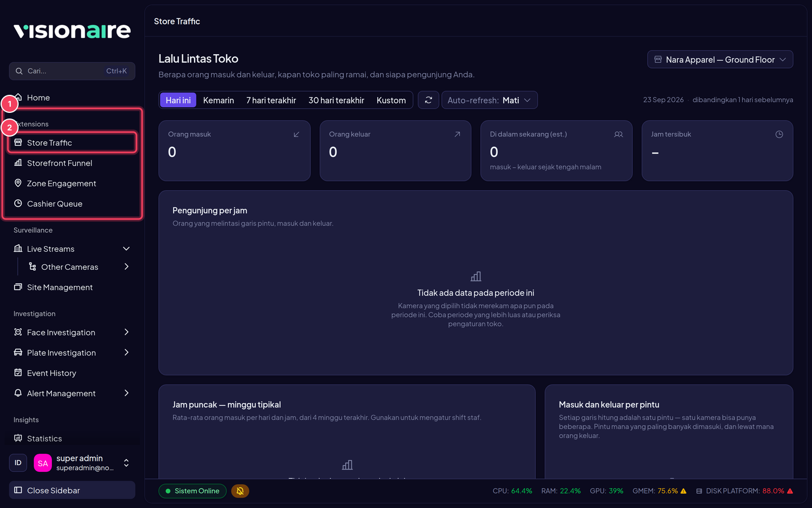812x508 pixels.
Task: Click the search magnifier icon
Action: pos(19,71)
